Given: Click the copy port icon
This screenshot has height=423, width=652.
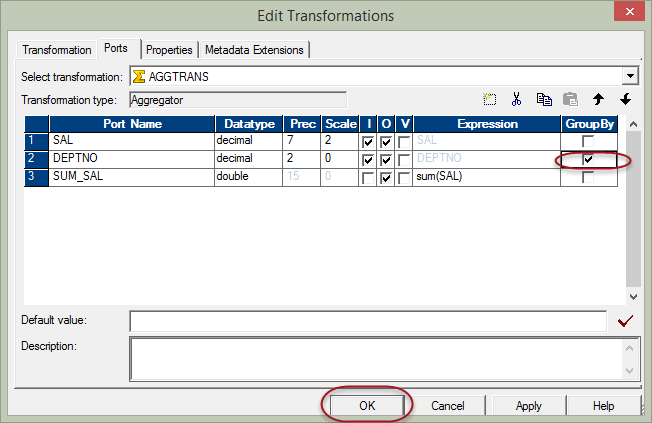Looking at the screenshot, I should (544, 99).
